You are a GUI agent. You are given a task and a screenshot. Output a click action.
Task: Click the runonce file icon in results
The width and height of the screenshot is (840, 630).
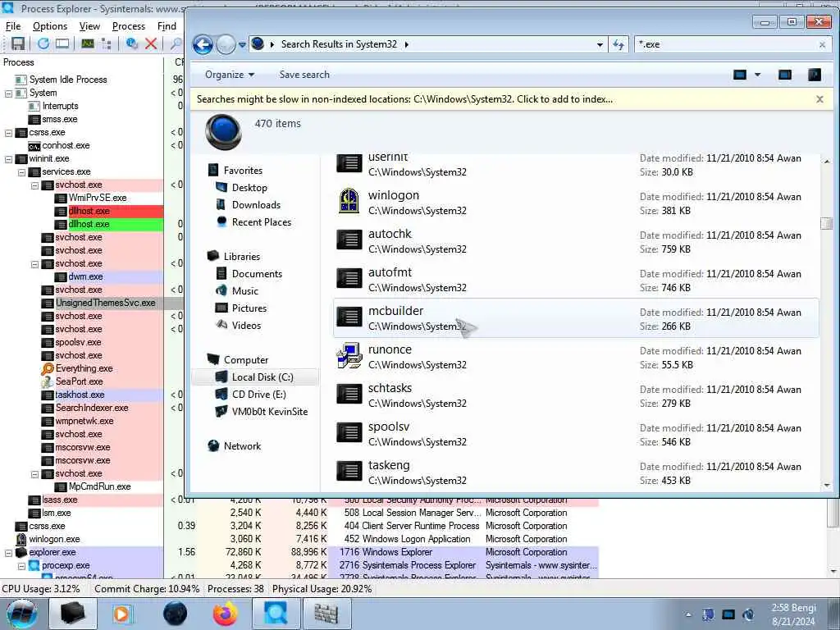349,356
